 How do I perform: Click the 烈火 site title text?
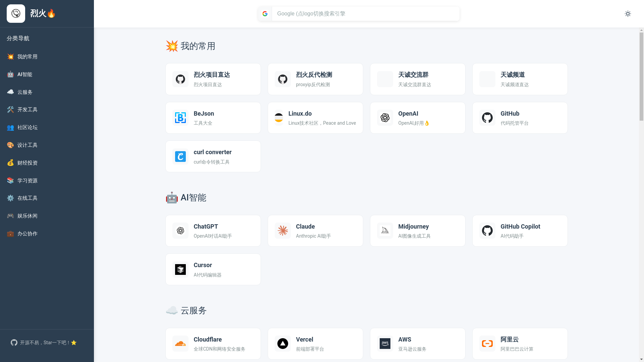[x=42, y=13]
